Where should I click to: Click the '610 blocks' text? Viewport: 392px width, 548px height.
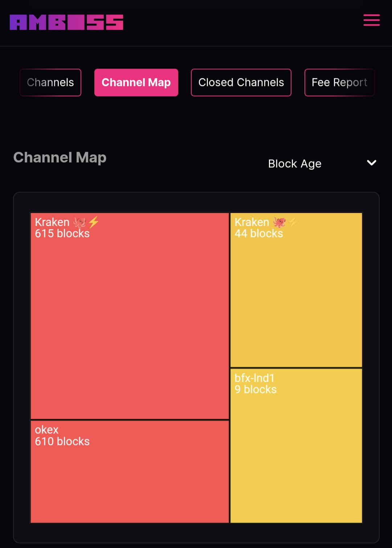pos(62,441)
